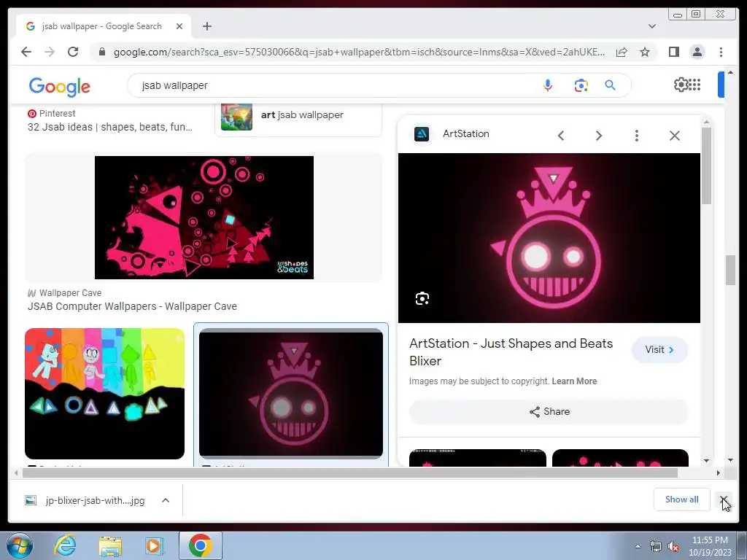Screen dimensions: 747x560
Task: Launch Internet Explorer from taskbar
Action: click(x=65, y=545)
